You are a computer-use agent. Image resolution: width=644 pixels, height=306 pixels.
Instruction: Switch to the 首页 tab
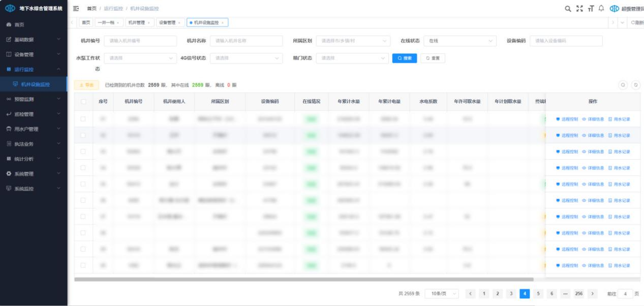point(86,23)
